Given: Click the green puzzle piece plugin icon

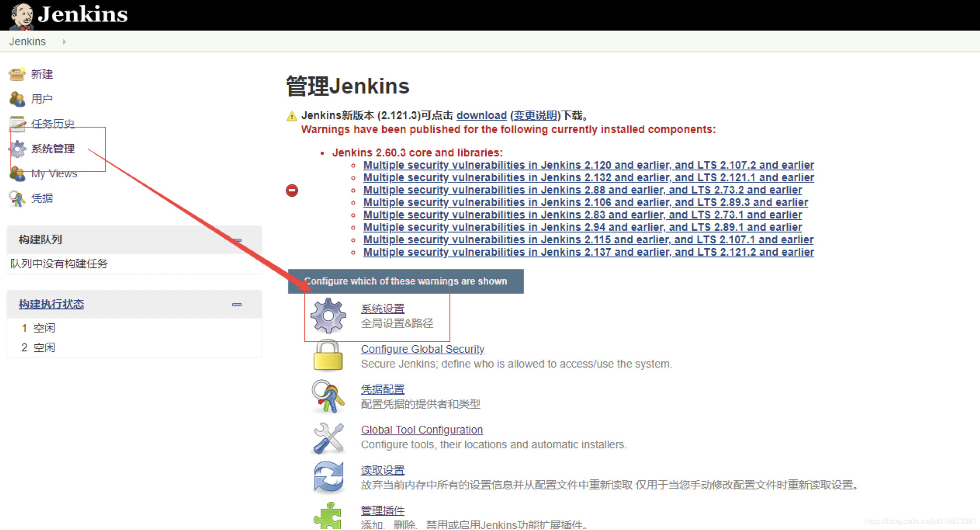Looking at the screenshot, I should [328, 516].
